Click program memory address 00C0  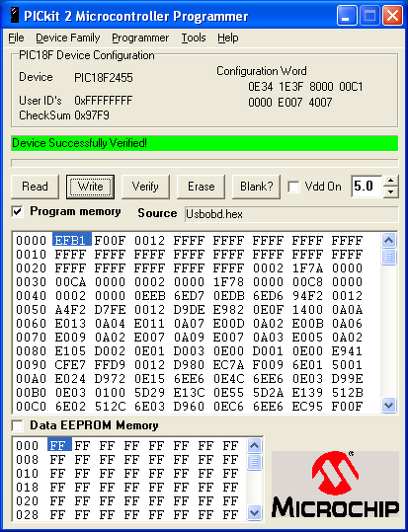(x=31, y=406)
